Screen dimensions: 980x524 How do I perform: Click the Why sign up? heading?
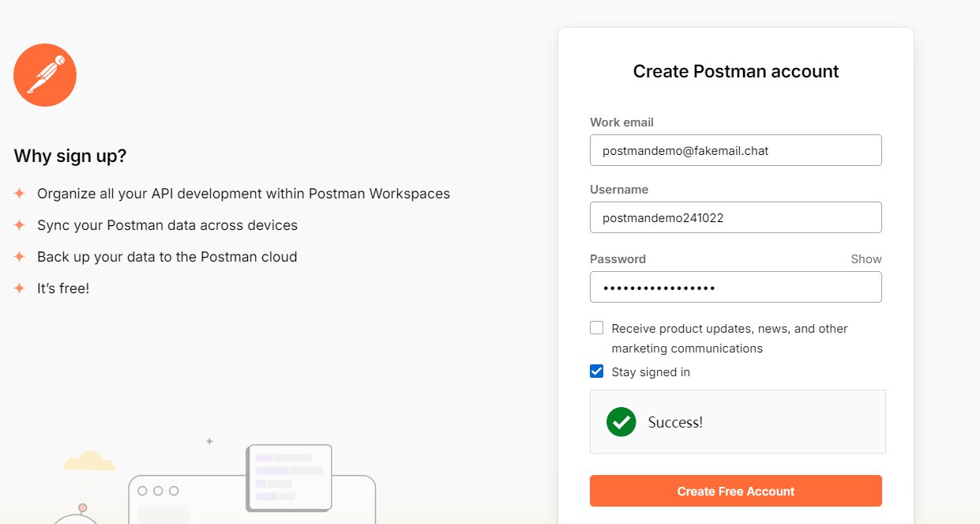coord(70,156)
